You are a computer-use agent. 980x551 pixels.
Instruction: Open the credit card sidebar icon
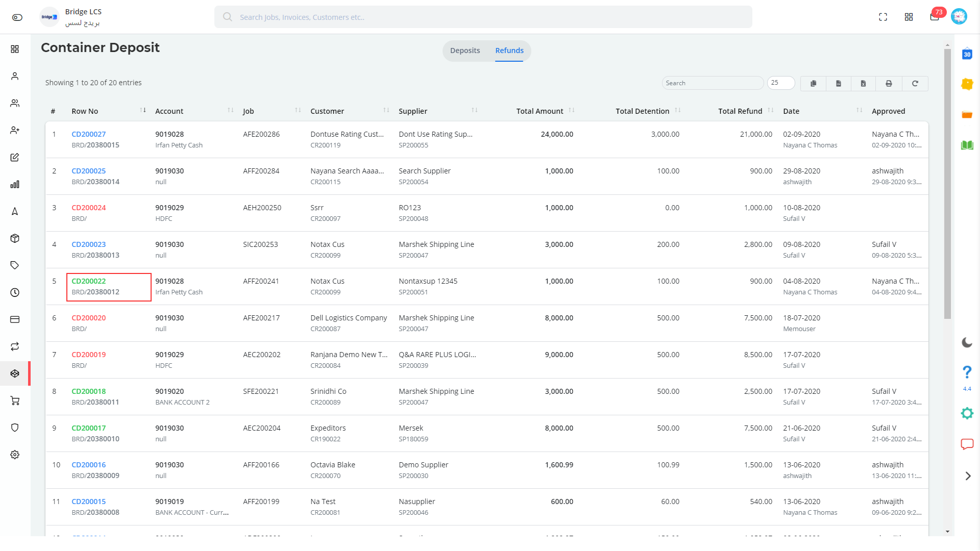click(x=15, y=319)
